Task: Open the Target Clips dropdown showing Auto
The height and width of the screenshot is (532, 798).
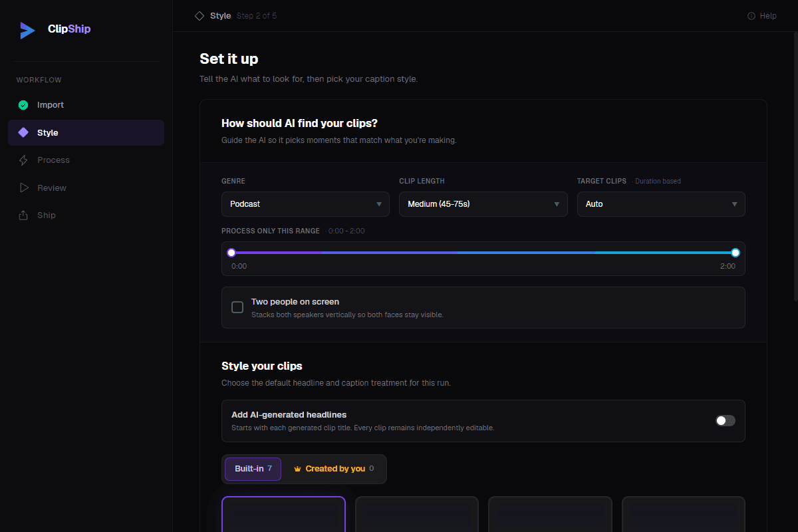Action: point(661,204)
